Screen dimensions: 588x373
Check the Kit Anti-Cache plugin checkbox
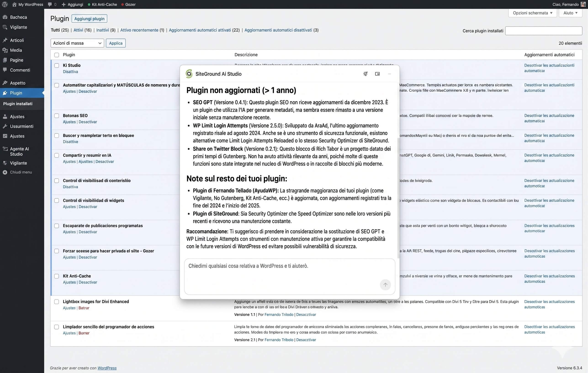tap(57, 276)
